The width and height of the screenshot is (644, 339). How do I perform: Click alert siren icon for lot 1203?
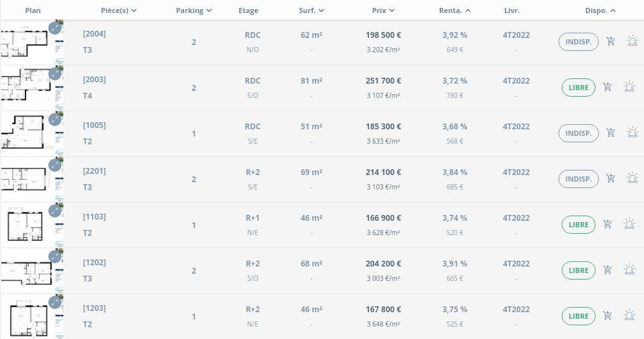click(x=629, y=316)
